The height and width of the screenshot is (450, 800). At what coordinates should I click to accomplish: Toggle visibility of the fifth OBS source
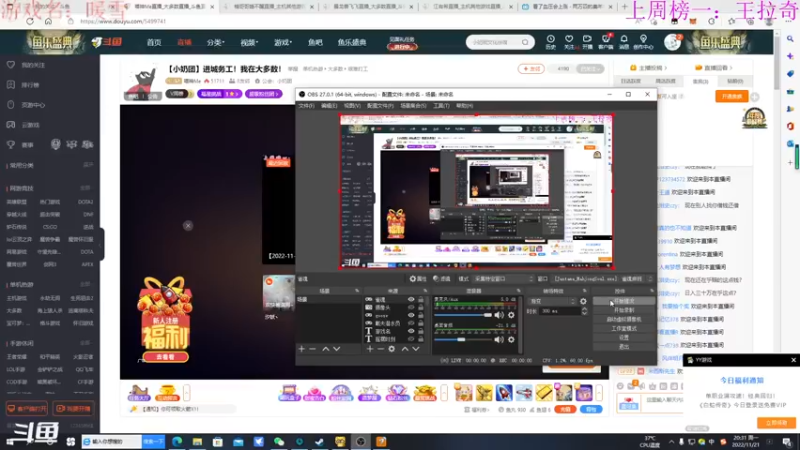(411, 331)
